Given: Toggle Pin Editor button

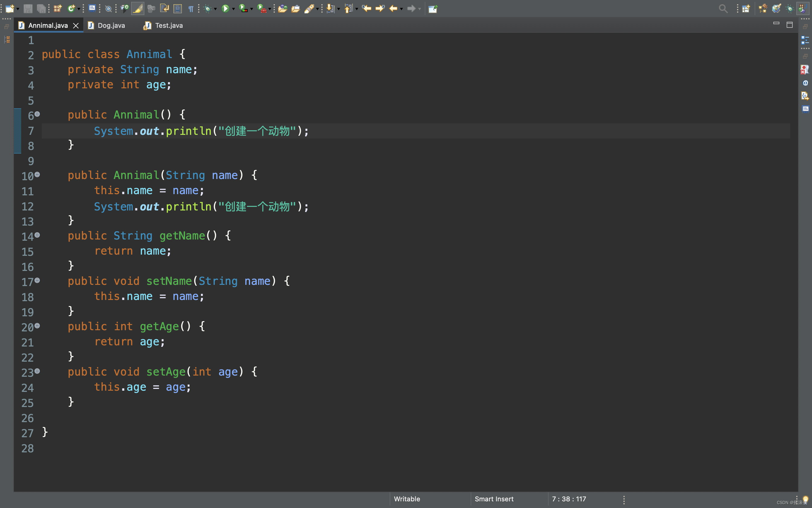Looking at the screenshot, I should (x=433, y=8).
